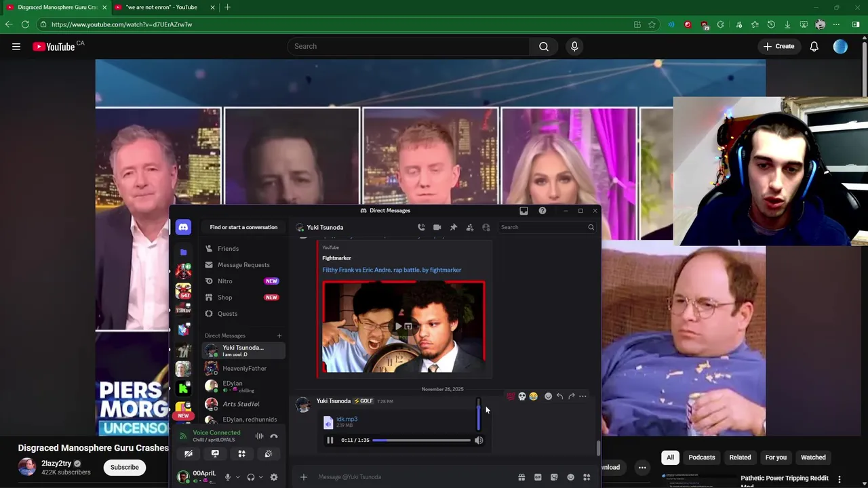Search YouTube with voice microphone icon

pyautogui.click(x=574, y=46)
